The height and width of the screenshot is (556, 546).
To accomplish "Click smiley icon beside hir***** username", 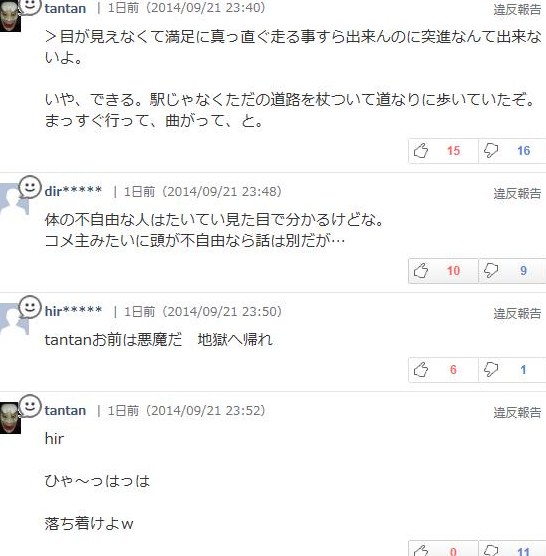I will pyautogui.click(x=30, y=307).
